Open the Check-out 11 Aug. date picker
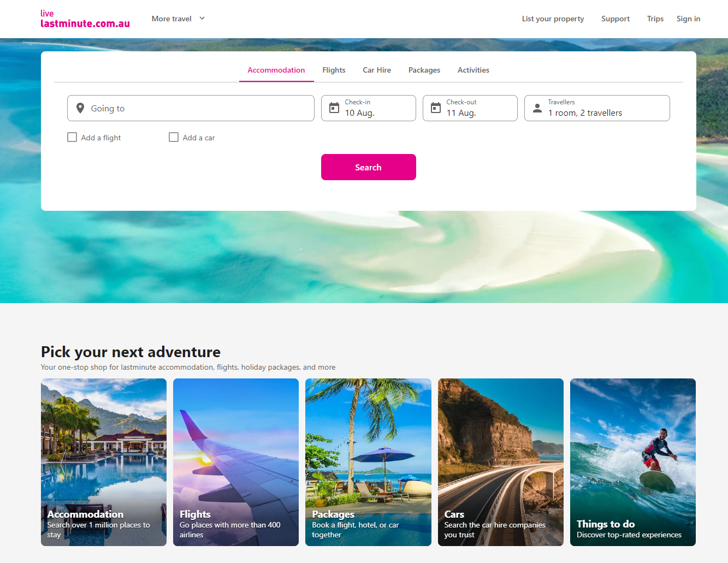The image size is (728, 563). [x=470, y=108]
